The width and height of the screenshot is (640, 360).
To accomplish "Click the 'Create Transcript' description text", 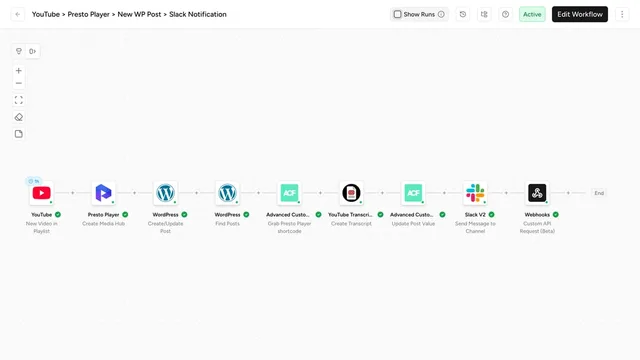I will [x=351, y=224].
